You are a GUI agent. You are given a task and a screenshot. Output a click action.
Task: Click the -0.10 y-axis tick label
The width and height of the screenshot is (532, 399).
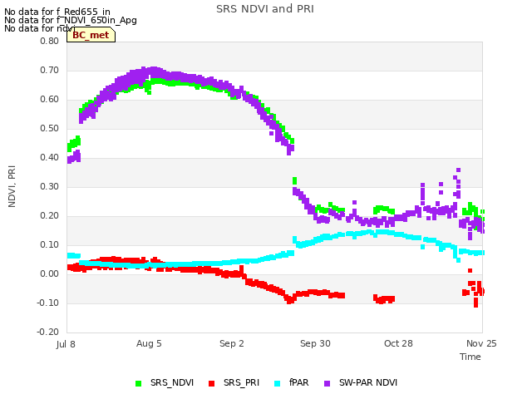click(48, 303)
